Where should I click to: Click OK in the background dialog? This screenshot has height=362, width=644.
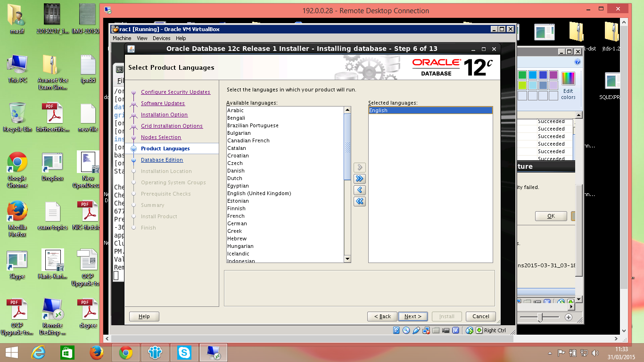click(551, 216)
